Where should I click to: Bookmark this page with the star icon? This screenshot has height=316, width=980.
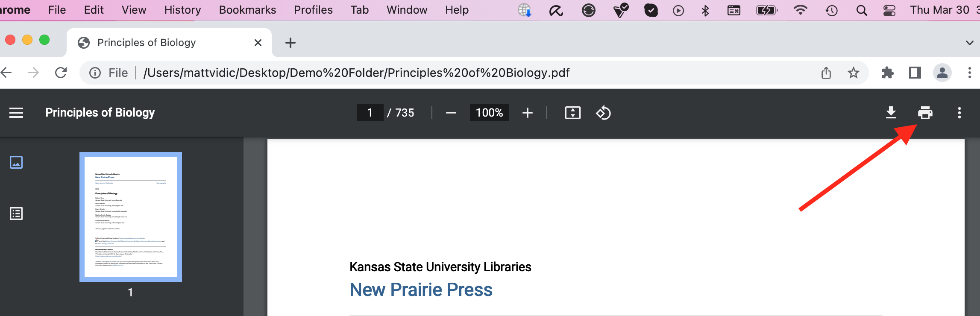(853, 73)
